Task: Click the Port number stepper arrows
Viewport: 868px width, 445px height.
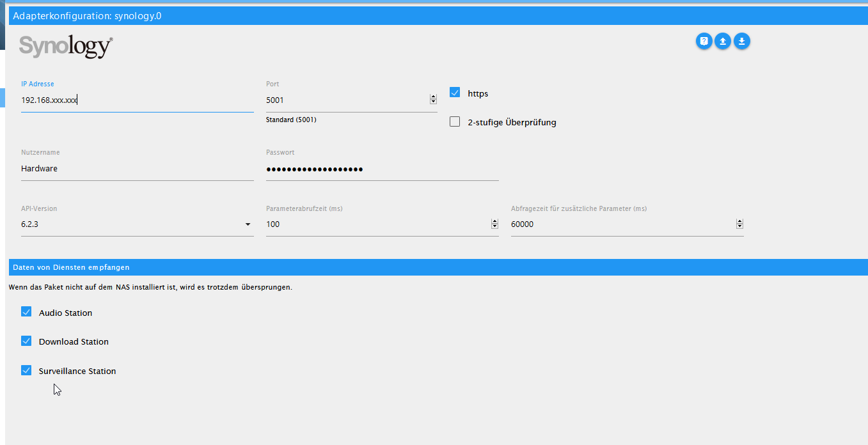Action: pyautogui.click(x=433, y=100)
